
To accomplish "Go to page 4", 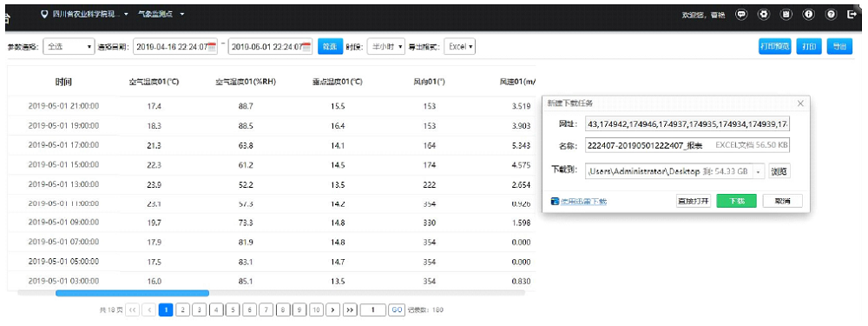I will pos(216,310).
